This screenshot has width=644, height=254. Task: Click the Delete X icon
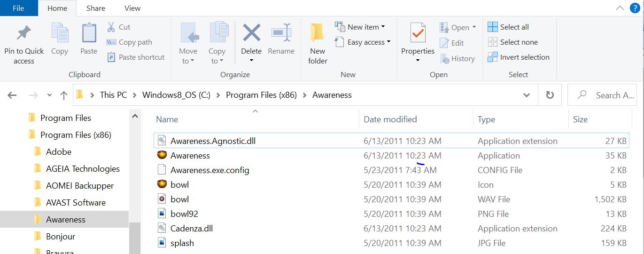tap(251, 33)
